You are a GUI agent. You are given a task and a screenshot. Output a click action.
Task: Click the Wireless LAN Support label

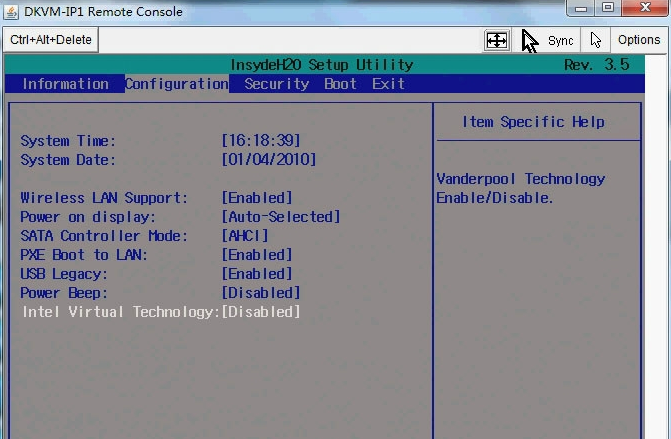[104, 198]
